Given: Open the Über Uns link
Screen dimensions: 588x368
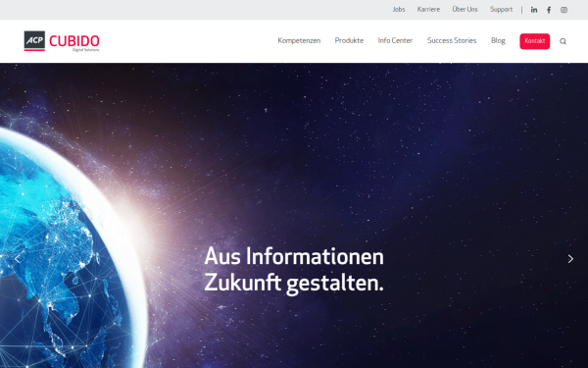Looking at the screenshot, I should (x=465, y=10).
